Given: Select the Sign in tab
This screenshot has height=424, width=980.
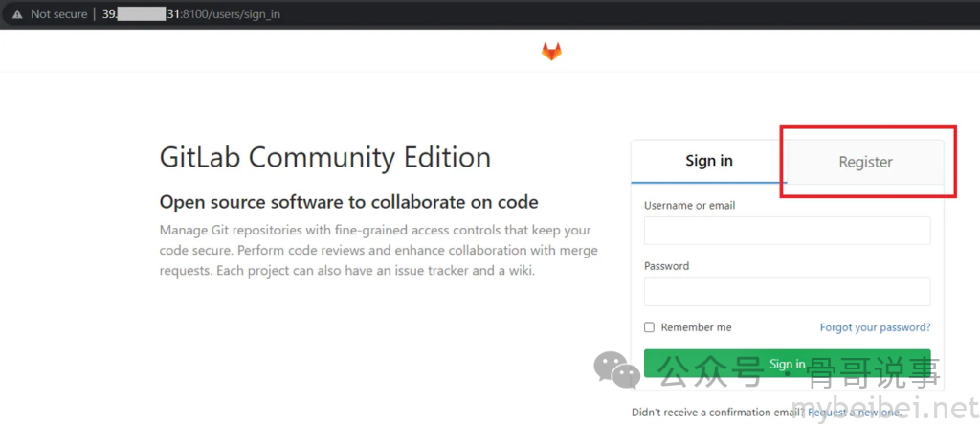Looking at the screenshot, I should pyautogui.click(x=709, y=162).
